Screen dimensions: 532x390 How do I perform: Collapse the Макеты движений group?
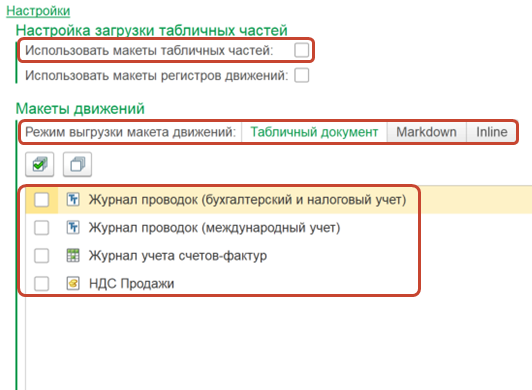point(80,109)
